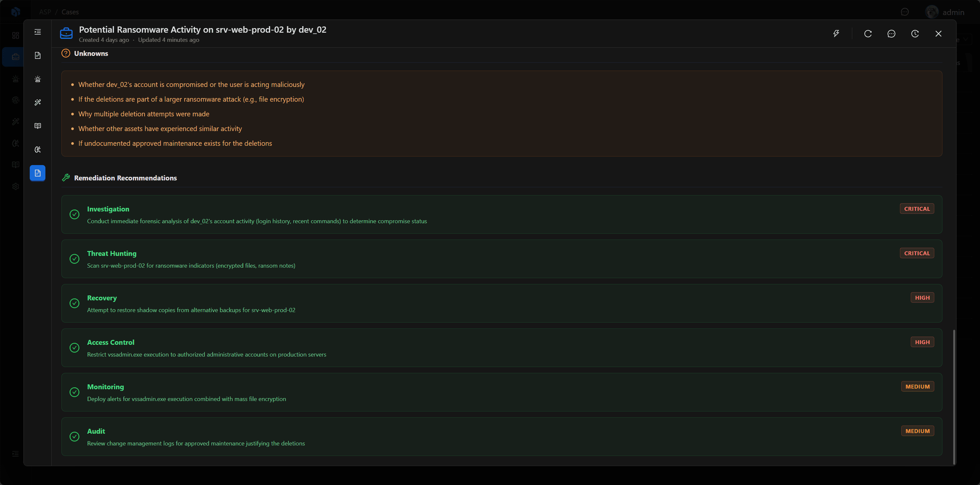
Task: Open the magic wand icon in case panel
Action: pos(38,102)
